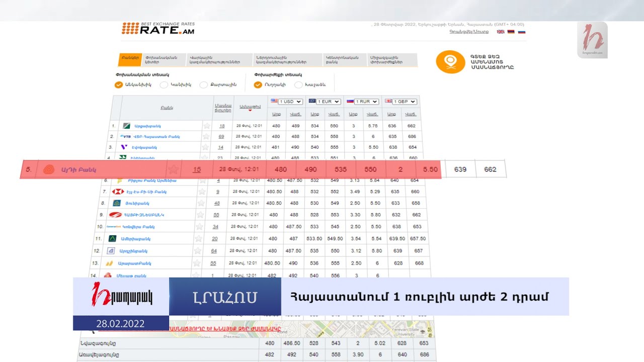Open the Ներդրումային կազմակերպություններ tab
Screen dimensions: 644x362
287,60
